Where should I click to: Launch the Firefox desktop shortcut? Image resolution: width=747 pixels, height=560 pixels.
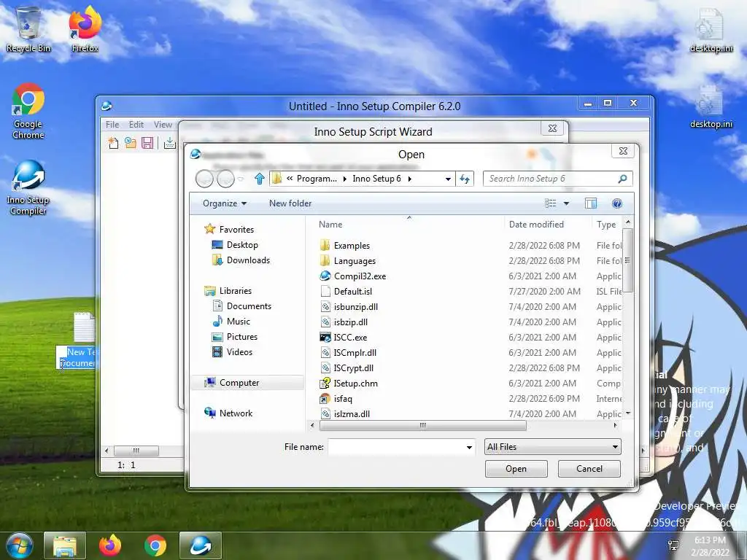[85, 30]
